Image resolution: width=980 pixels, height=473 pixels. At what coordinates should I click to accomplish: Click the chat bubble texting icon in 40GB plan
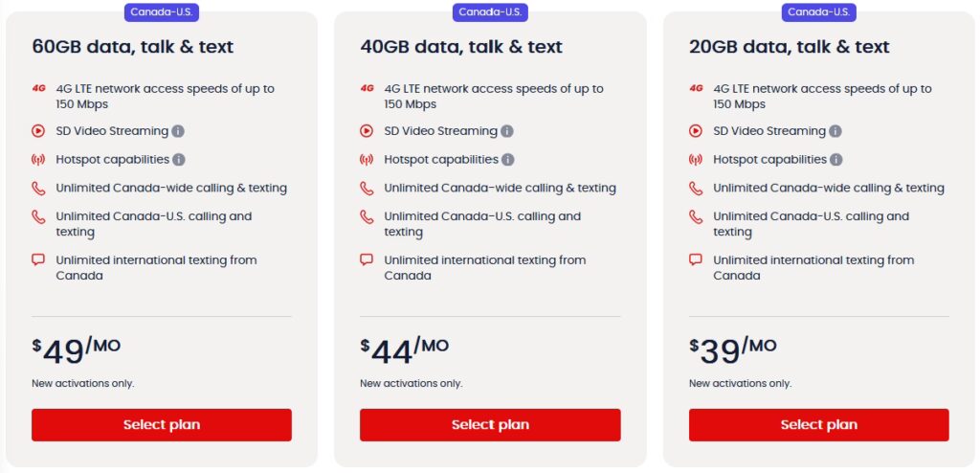[367, 259]
